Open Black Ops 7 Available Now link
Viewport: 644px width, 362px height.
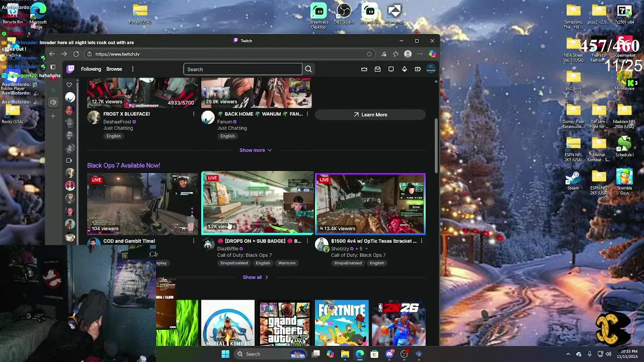(123, 165)
